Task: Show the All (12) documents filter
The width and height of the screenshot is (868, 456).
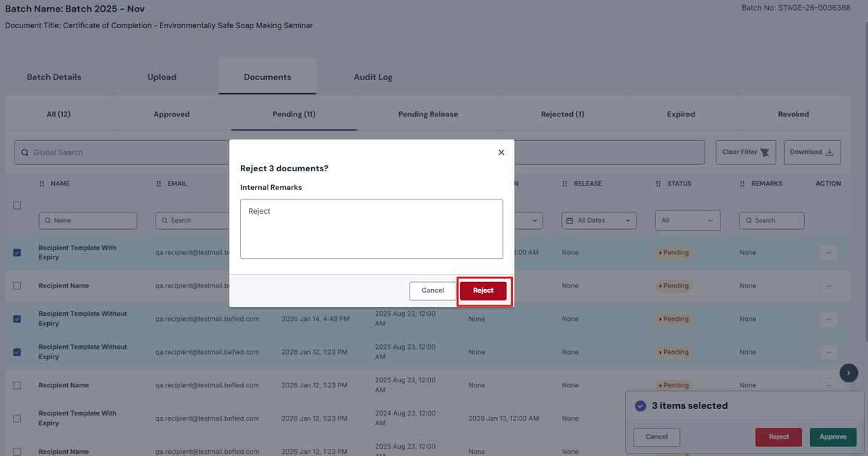Action: [x=59, y=114]
